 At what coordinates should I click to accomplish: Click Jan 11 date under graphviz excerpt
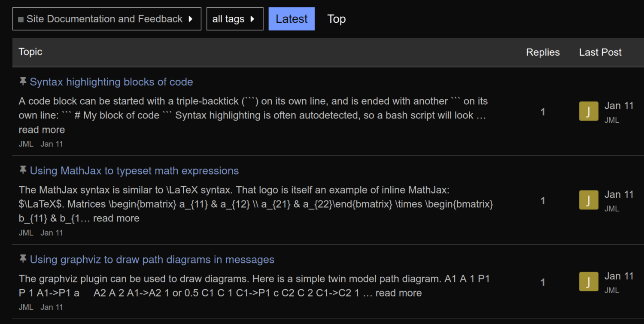point(52,307)
